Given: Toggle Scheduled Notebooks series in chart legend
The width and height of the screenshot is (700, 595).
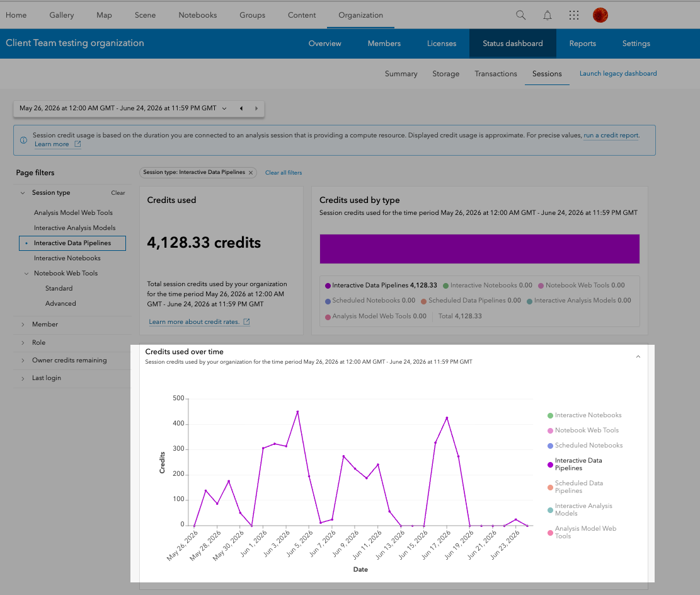Looking at the screenshot, I should pyautogui.click(x=585, y=446).
